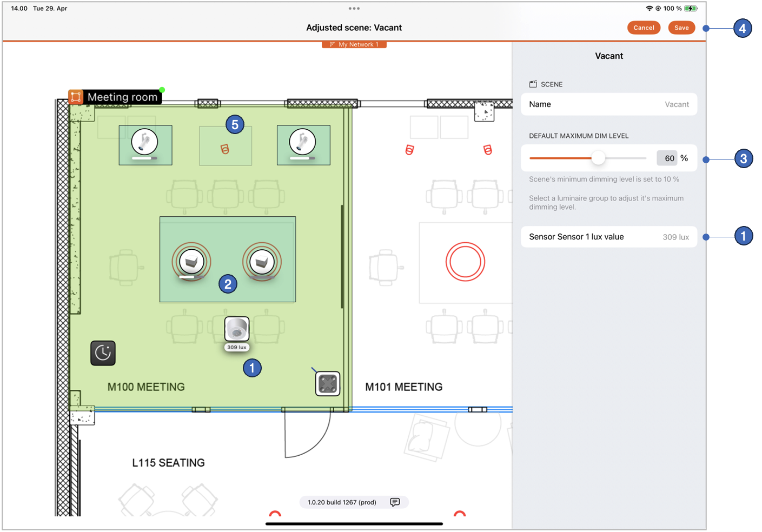Open the clock timer icon
762x532 pixels.
(103, 353)
